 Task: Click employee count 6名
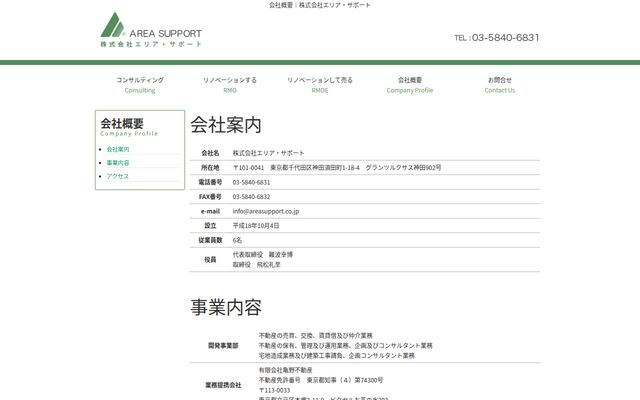(237, 240)
